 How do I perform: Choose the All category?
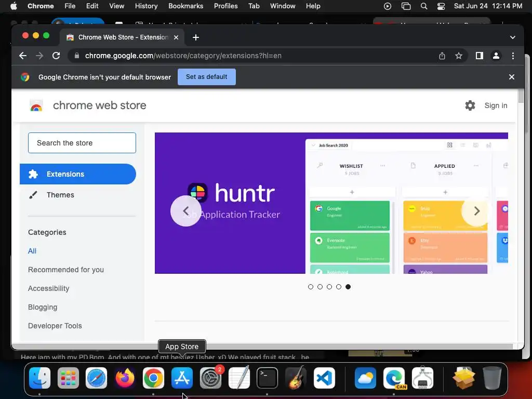[32, 251]
